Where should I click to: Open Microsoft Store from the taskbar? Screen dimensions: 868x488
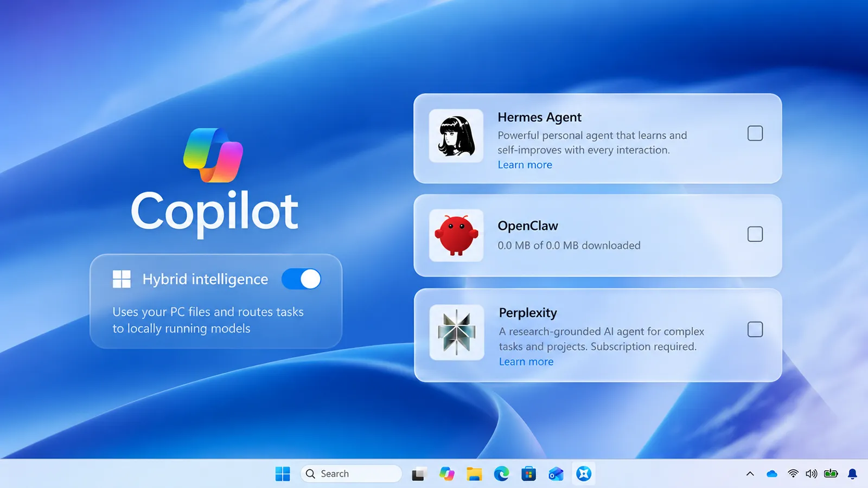(529, 474)
